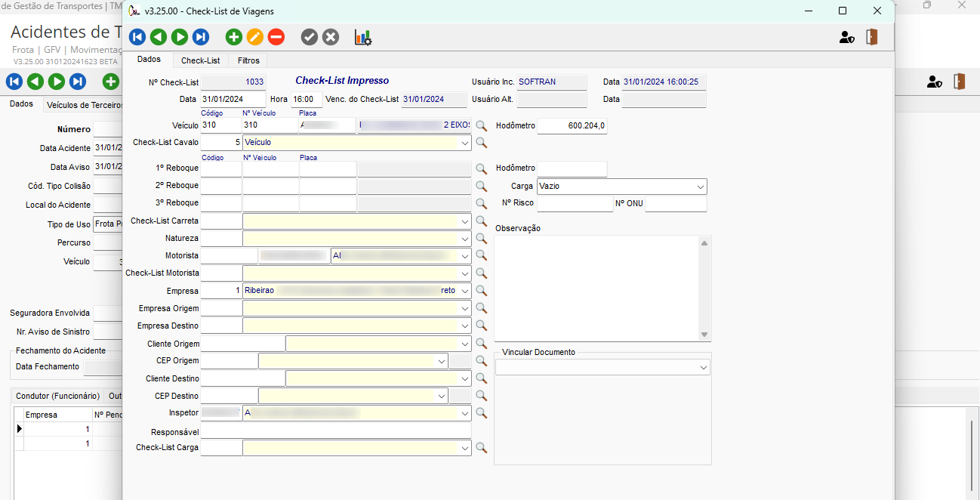Click the exit door icon in Check-List window
Screen dimensions: 980x500
tap(872, 37)
